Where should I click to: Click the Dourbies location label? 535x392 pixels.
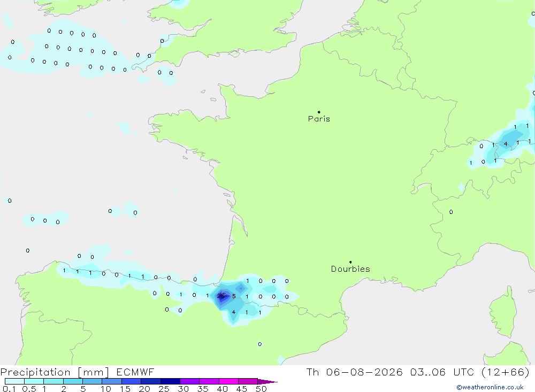tap(350, 269)
